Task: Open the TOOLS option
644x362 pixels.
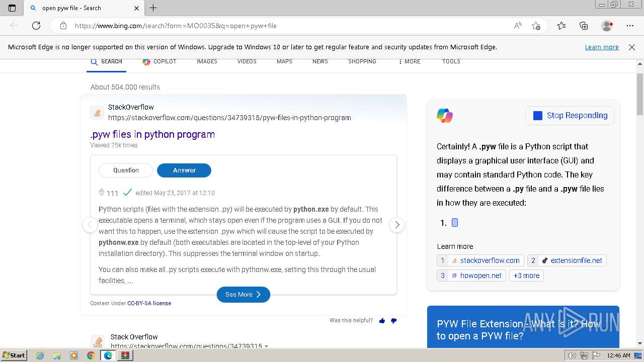Action: (451, 61)
